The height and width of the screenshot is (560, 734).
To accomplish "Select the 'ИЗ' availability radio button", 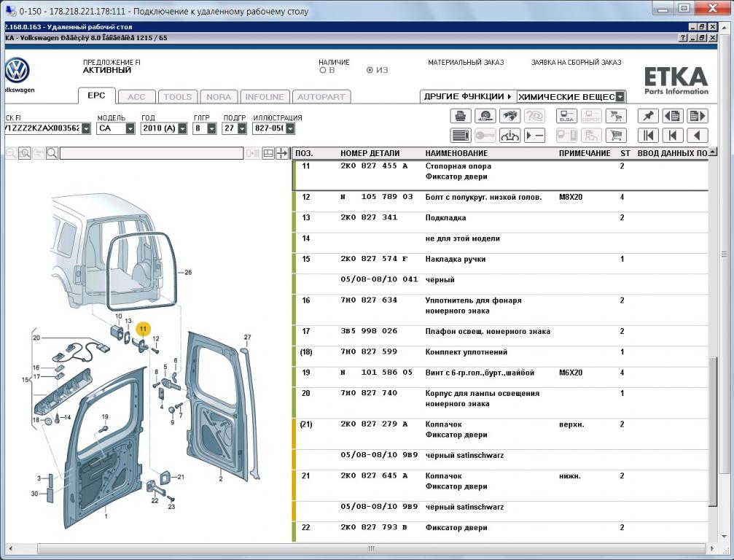I will click(370, 70).
